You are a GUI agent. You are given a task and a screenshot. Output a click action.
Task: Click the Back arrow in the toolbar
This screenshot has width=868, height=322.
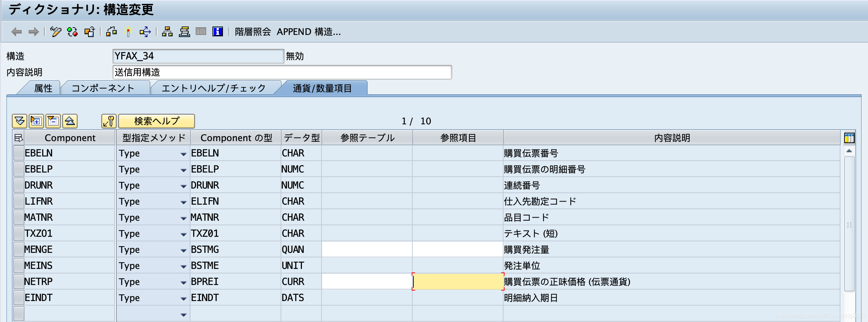pyautogui.click(x=16, y=32)
